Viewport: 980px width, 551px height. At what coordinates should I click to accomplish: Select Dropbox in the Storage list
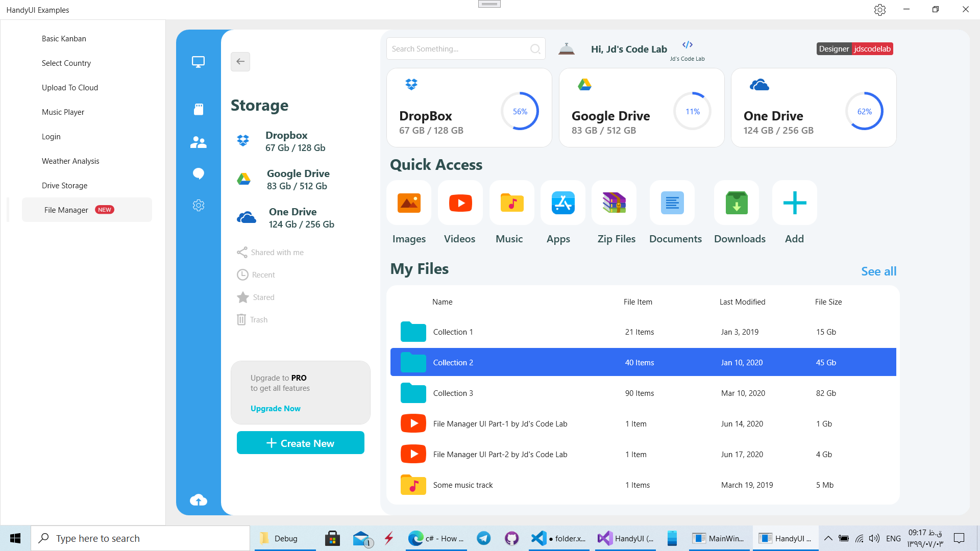281,141
